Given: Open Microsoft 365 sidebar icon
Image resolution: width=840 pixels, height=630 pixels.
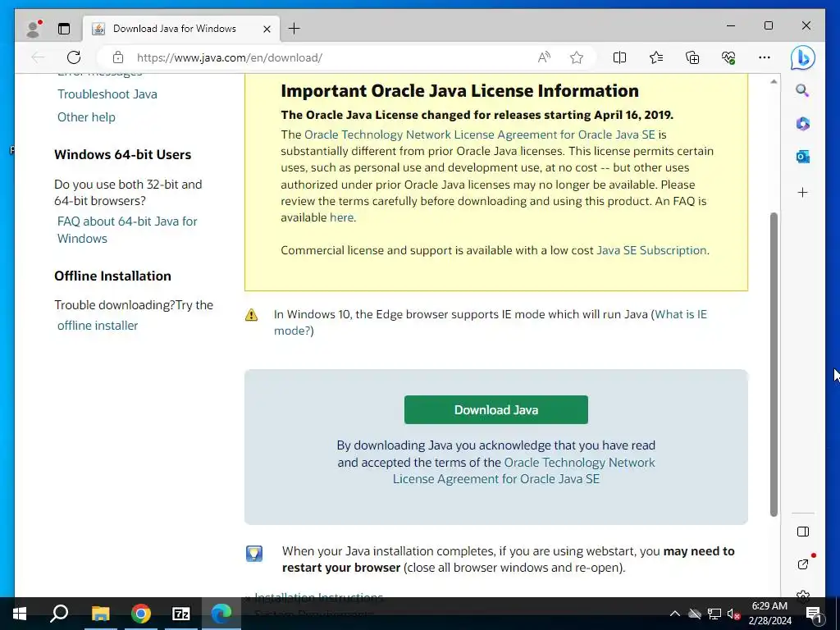Looking at the screenshot, I should pyautogui.click(x=802, y=123).
